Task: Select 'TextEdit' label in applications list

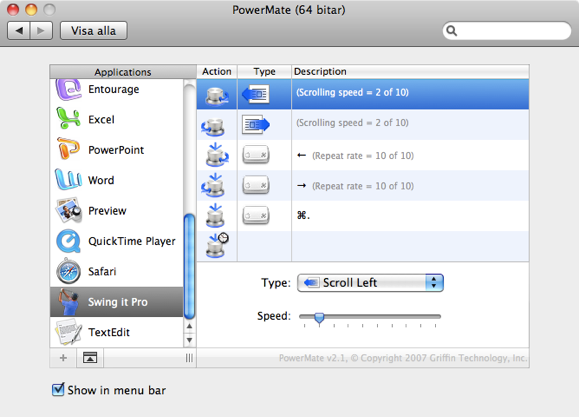Action: point(109,332)
